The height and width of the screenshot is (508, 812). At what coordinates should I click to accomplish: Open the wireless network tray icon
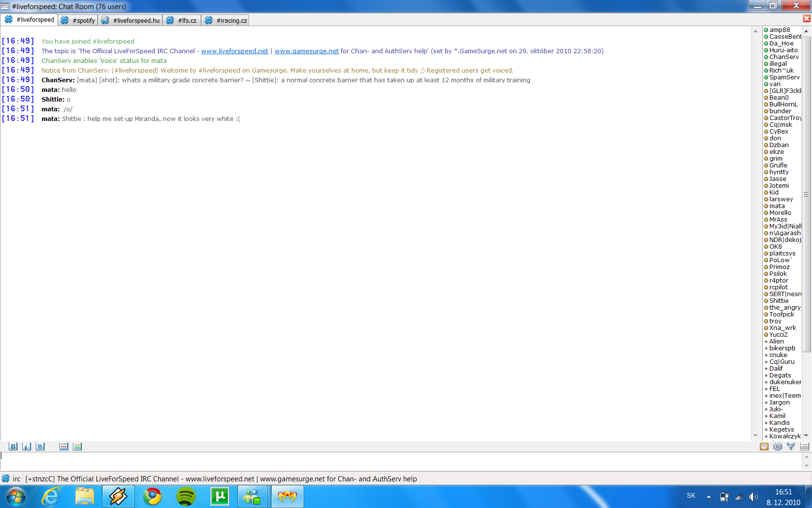point(739,496)
